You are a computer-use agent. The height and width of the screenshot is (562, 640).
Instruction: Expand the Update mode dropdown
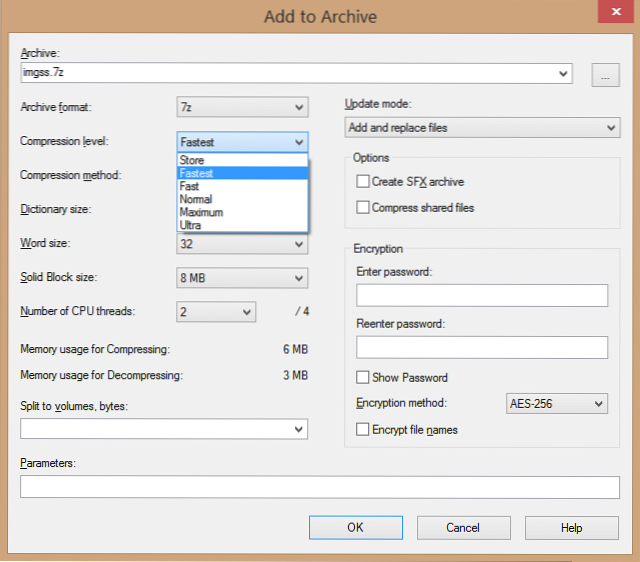coord(482,128)
